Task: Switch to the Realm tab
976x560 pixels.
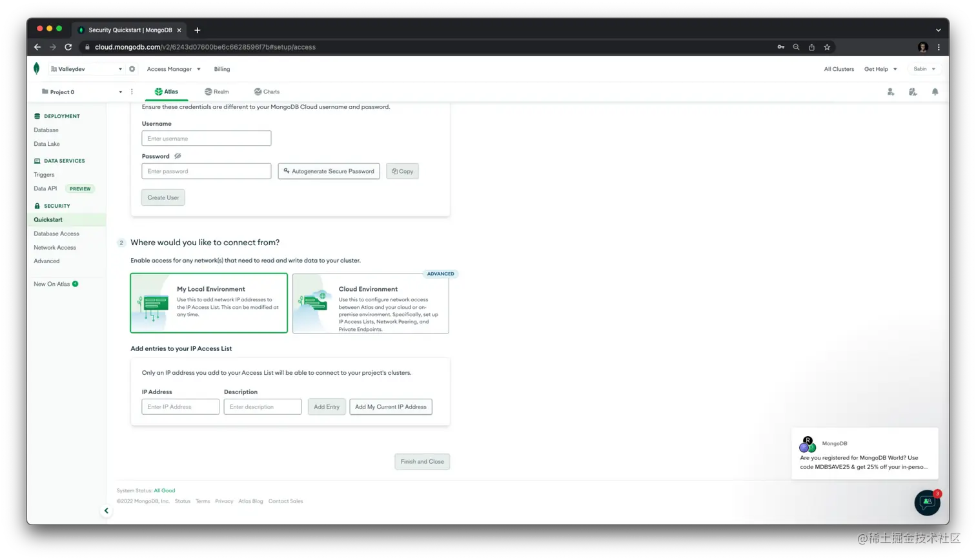Action: (217, 92)
